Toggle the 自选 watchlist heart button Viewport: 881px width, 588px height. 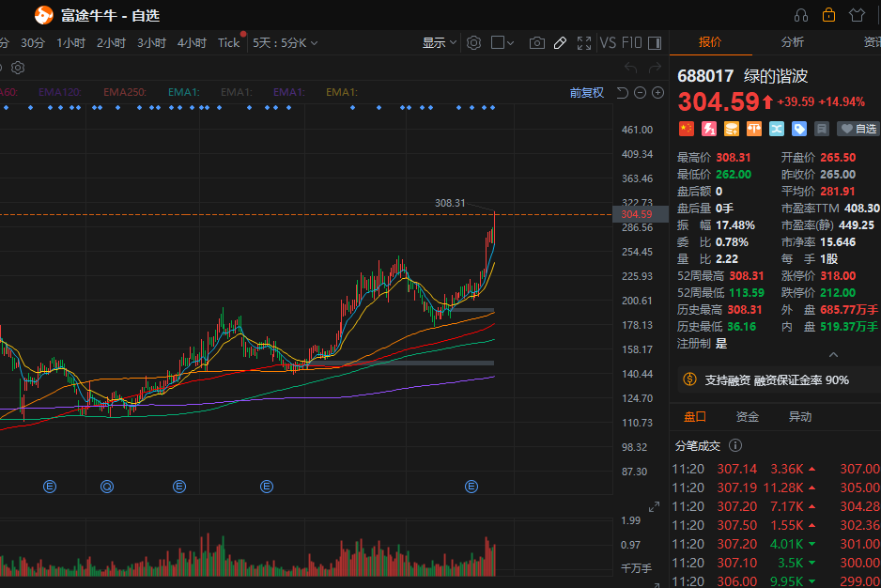pyautogui.click(x=858, y=129)
